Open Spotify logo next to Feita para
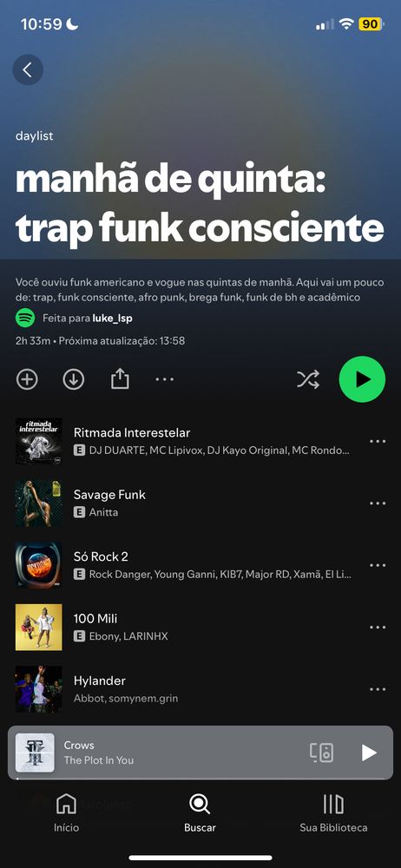The image size is (401, 868). coord(25,319)
